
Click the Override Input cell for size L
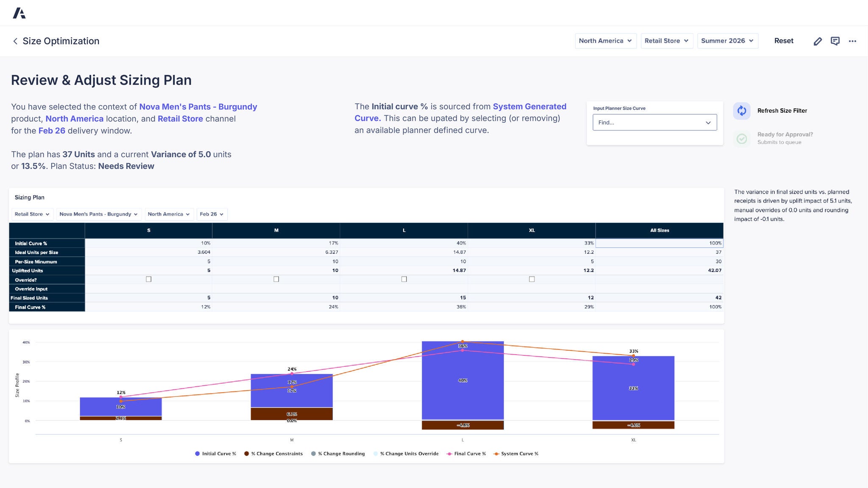point(404,289)
